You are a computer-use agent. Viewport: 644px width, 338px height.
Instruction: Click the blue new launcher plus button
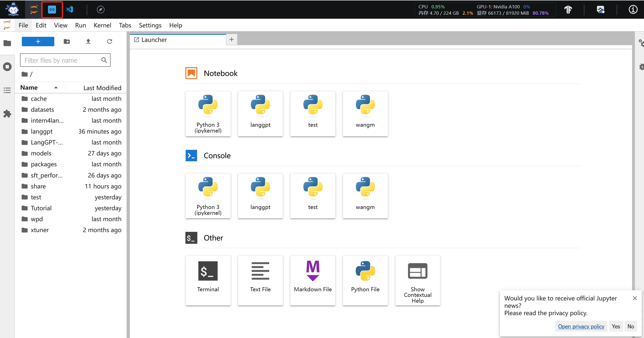(x=38, y=41)
